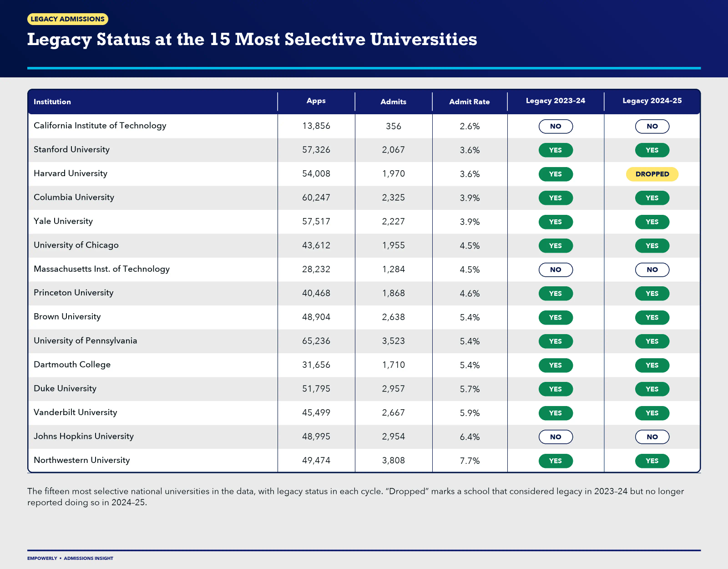Click Harvard's 54,008 apps value
The width and height of the screenshot is (728, 569).
pos(316,174)
